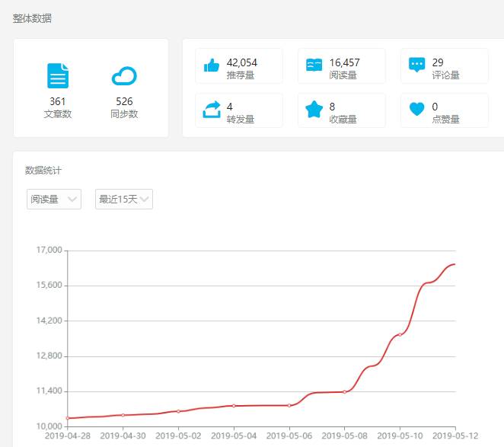The width and height of the screenshot is (504, 447).
Task: Click the speech-bubble 评论量 icon
Action: point(417,65)
